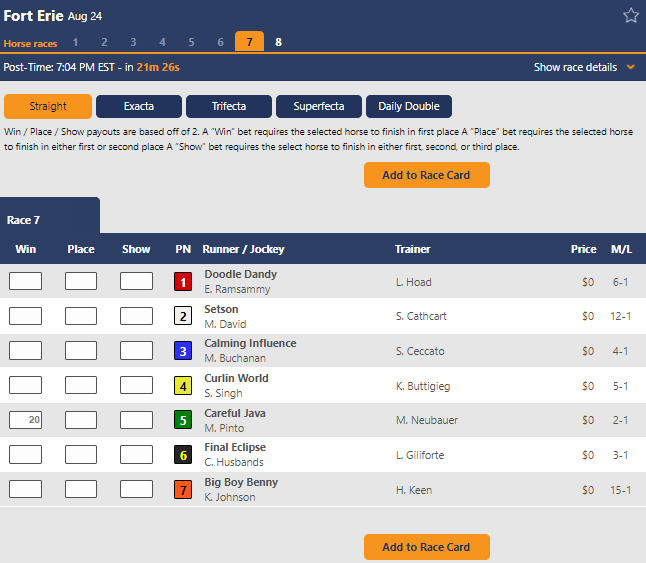Click Show field for Setson
The height and width of the screenshot is (563, 646).
pos(136,316)
